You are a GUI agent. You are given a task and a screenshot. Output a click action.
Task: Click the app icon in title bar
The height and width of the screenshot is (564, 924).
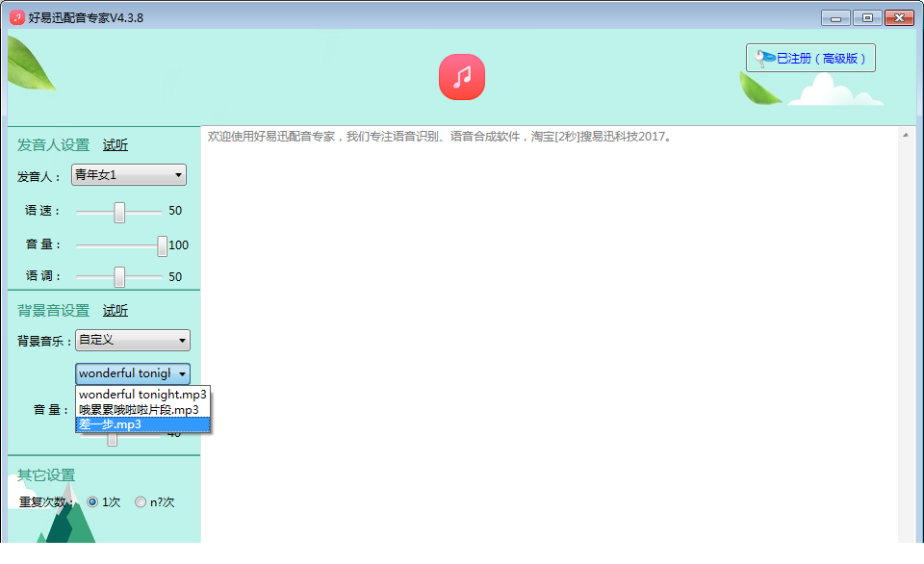pos(16,17)
